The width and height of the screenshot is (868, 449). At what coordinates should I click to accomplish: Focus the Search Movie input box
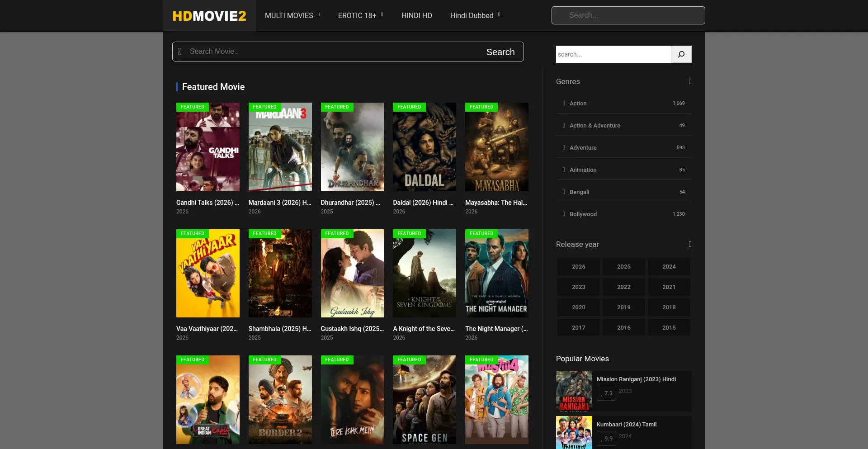coord(332,52)
